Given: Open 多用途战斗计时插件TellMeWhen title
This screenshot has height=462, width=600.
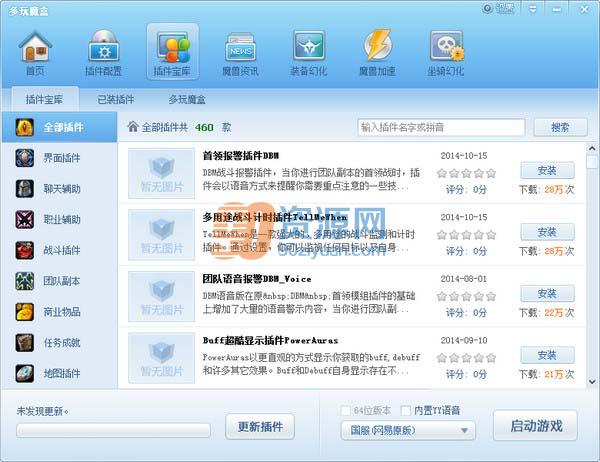Looking at the screenshot, I should (275, 217).
